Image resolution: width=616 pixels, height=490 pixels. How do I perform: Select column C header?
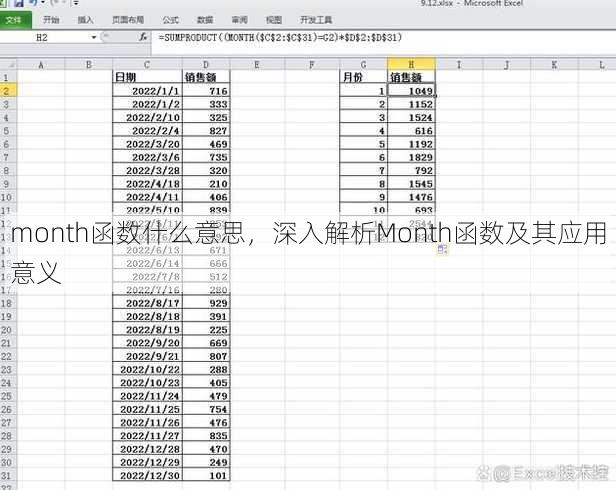(147, 64)
